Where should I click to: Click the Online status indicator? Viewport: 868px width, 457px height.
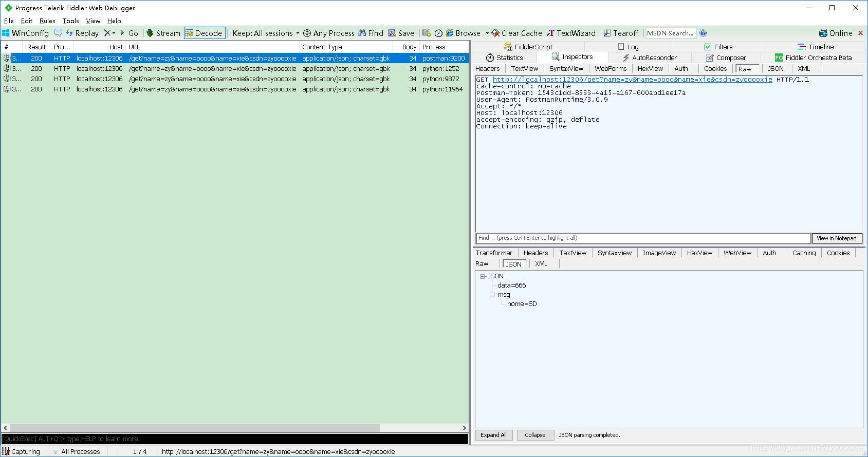pos(836,33)
